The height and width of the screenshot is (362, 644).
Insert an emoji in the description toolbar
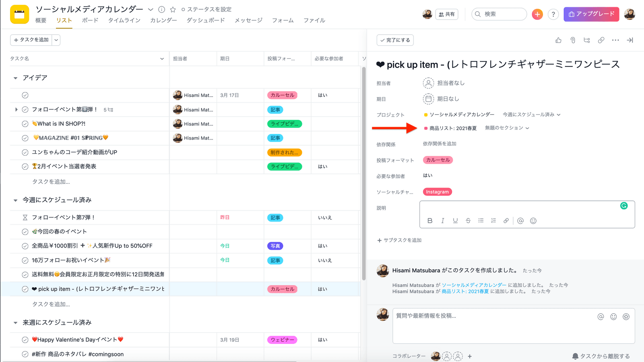[533, 221]
